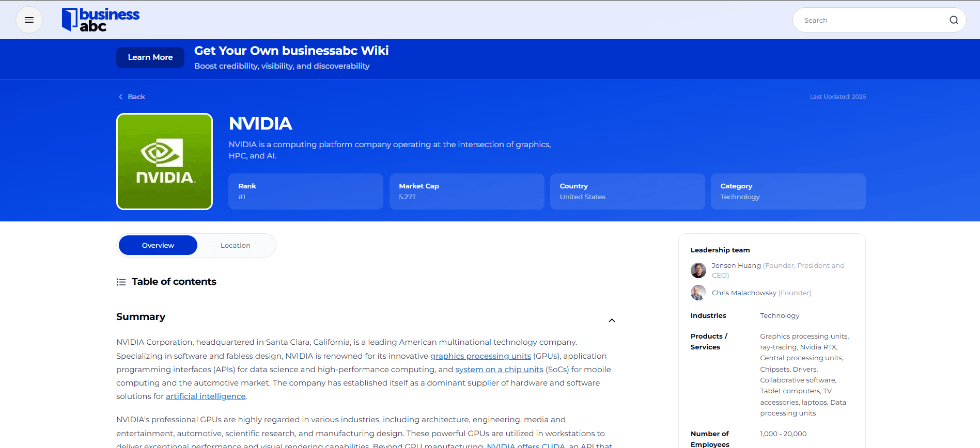Switch to the Overview tab

click(158, 245)
